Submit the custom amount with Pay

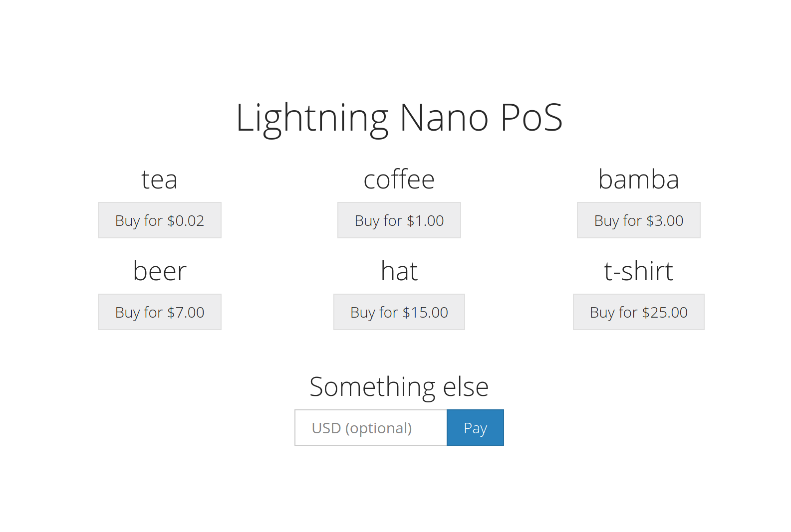click(x=475, y=428)
